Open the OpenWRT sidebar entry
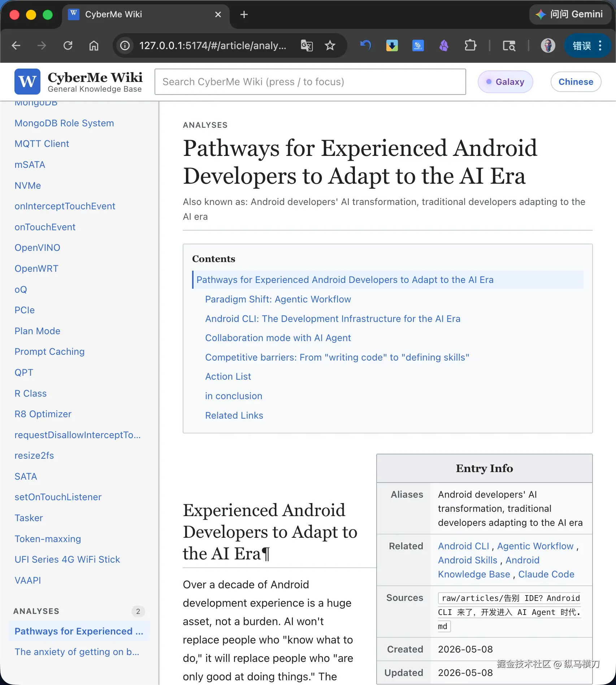The height and width of the screenshot is (685, 616). click(36, 269)
